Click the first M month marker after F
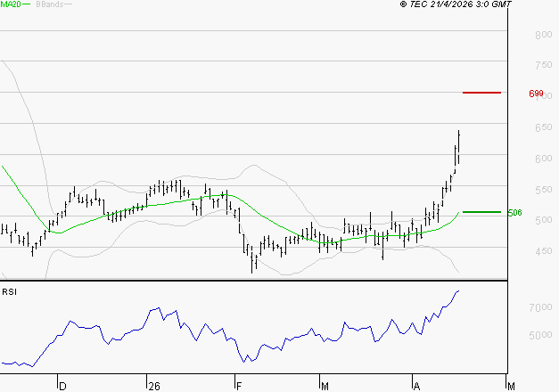This screenshot has height=392, width=559. pos(325,387)
